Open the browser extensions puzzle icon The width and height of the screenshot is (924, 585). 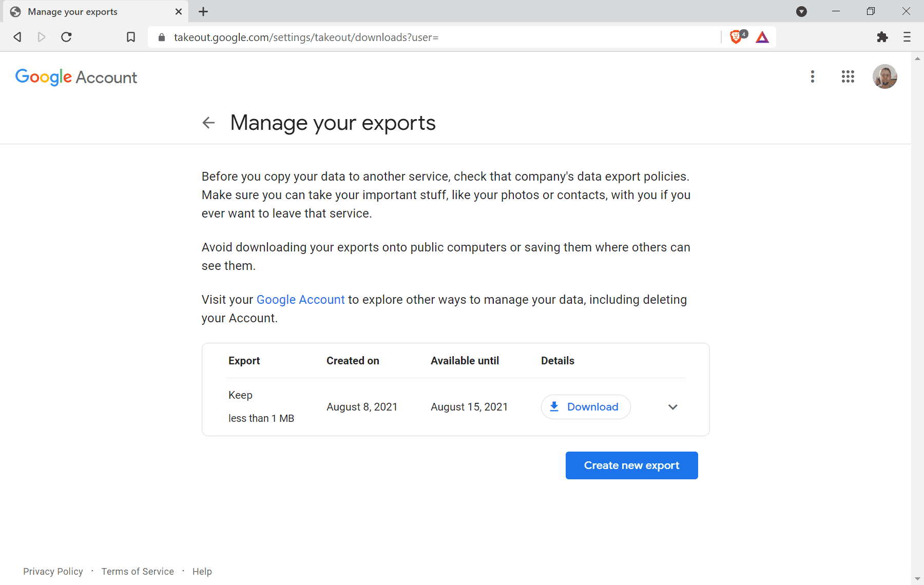pos(882,36)
